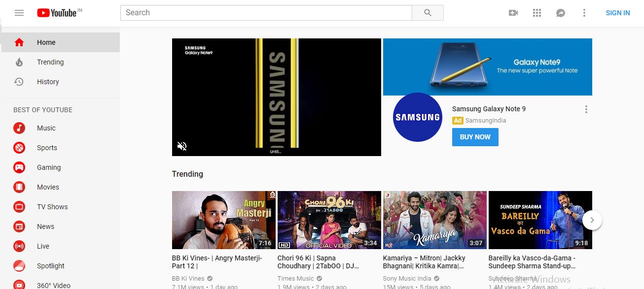644x289 pixels.
Task: Open Chori 96 Ki video title
Action: click(x=318, y=262)
